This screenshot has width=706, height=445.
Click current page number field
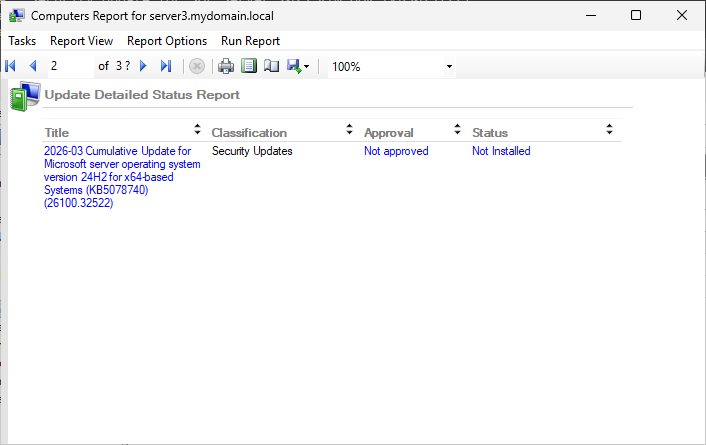coord(71,66)
